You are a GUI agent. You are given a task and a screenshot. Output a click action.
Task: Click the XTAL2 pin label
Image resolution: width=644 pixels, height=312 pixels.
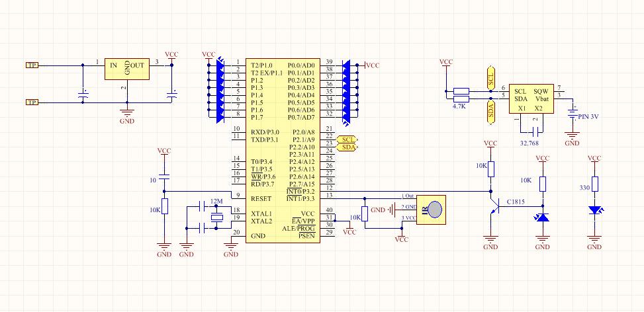(x=261, y=221)
